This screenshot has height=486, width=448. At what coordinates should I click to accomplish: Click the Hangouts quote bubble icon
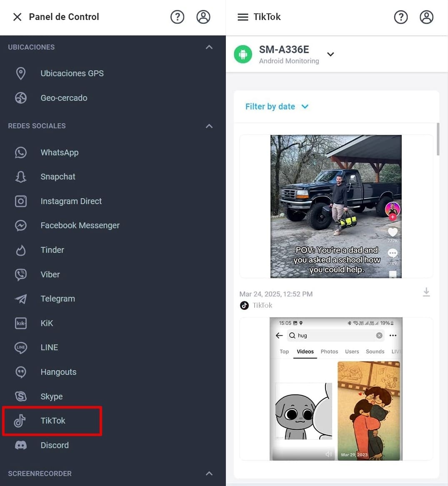pos(21,372)
